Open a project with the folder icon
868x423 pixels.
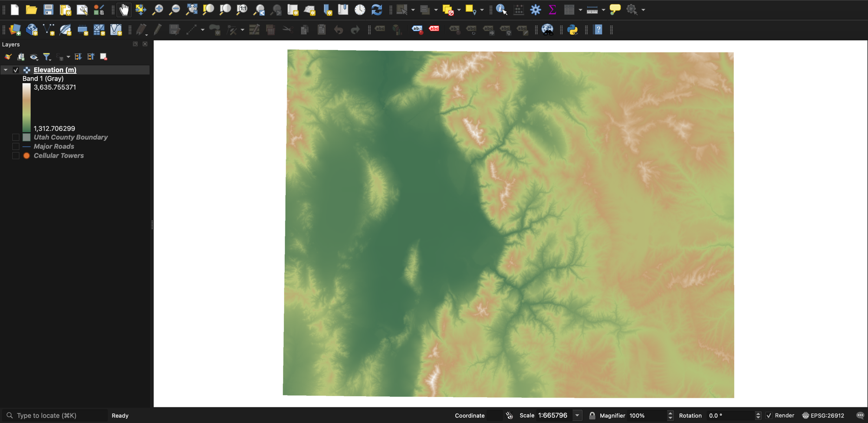[x=31, y=10]
